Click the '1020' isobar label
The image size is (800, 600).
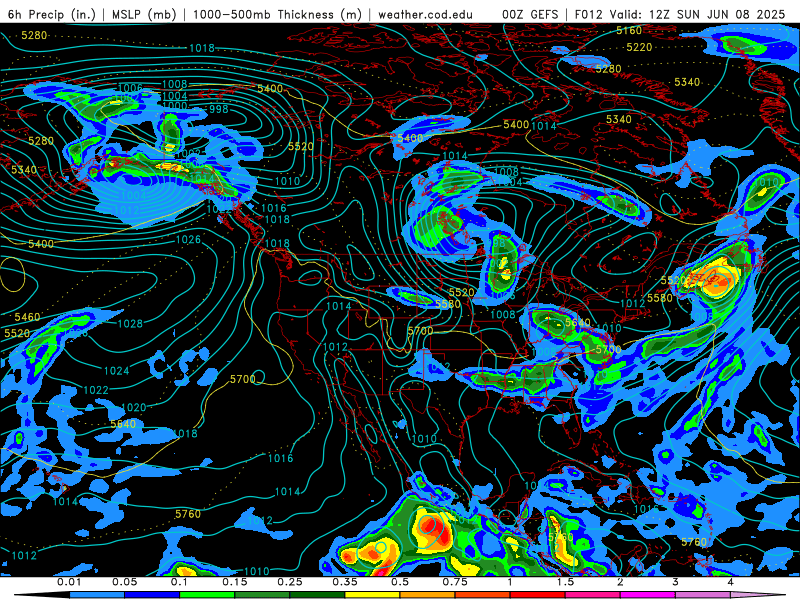click(x=134, y=408)
